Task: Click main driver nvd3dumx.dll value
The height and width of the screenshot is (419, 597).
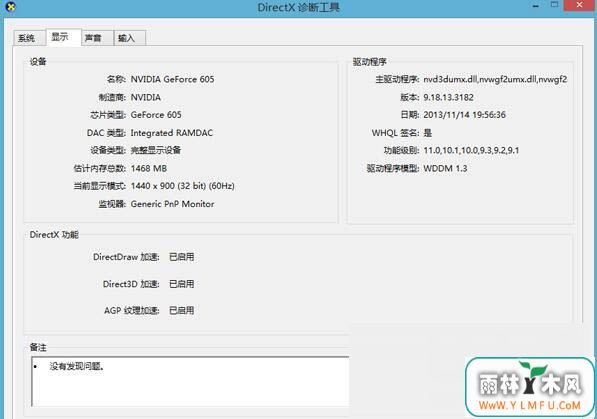Action: pyautogui.click(x=495, y=79)
